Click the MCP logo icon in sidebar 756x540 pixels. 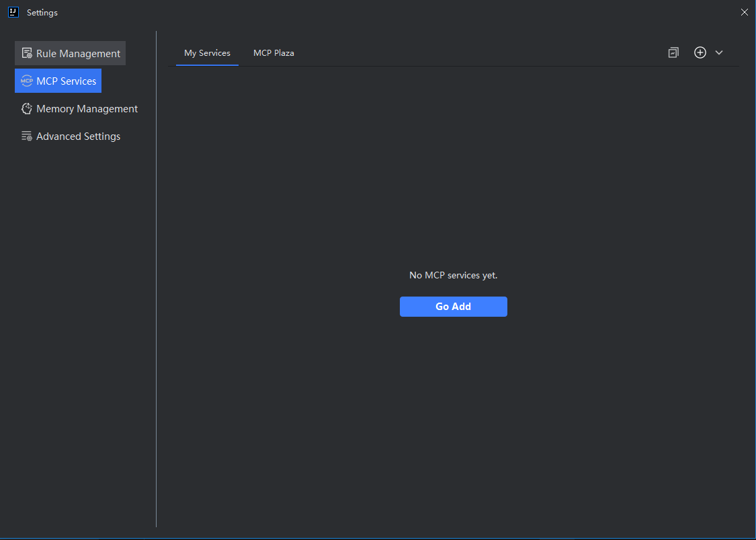point(27,81)
